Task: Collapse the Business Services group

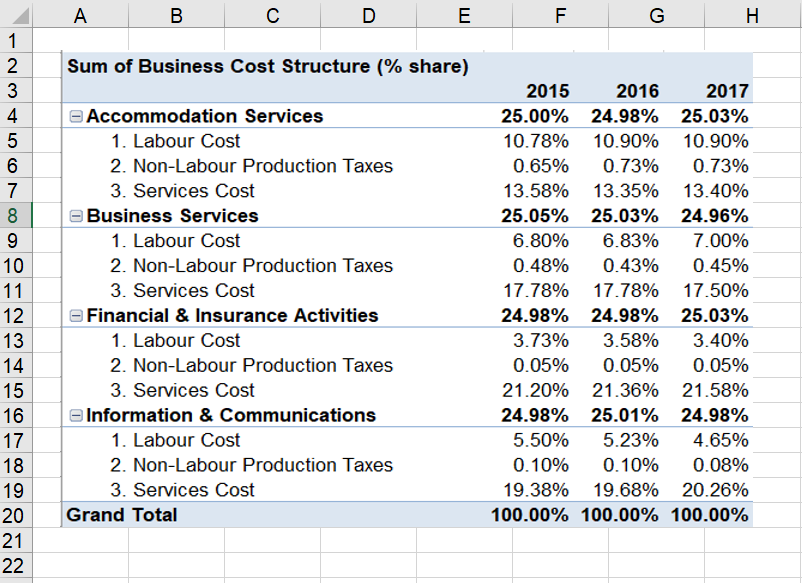Action: [74, 215]
